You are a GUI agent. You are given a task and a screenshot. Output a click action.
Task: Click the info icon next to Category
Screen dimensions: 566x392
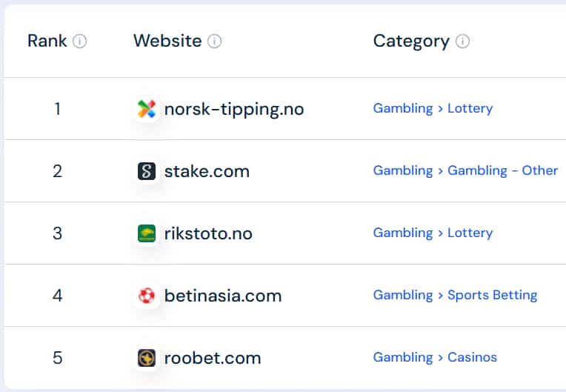pyautogui.click(x=462, y=41)
